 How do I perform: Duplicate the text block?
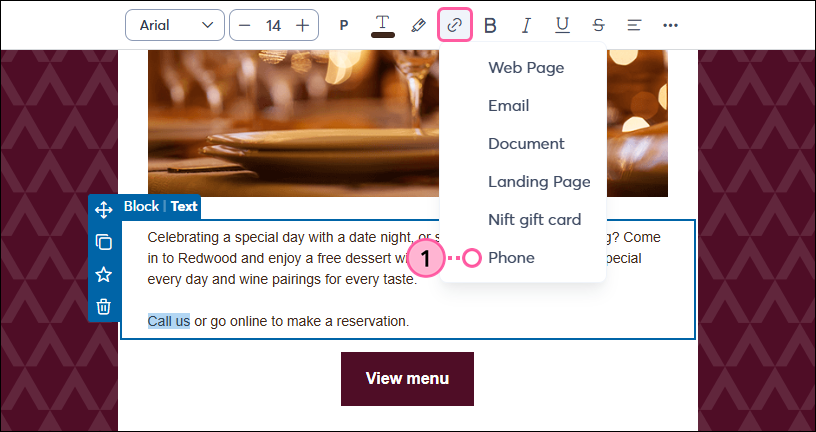pyautogui.click(x=104, y=242)
